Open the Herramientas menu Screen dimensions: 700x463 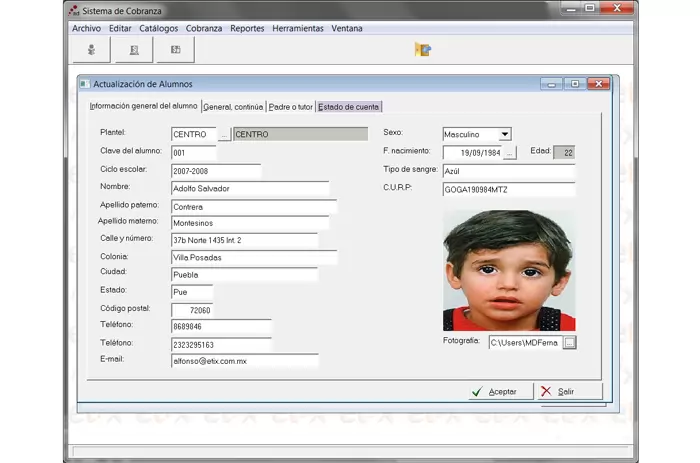(x=298, y=28)
